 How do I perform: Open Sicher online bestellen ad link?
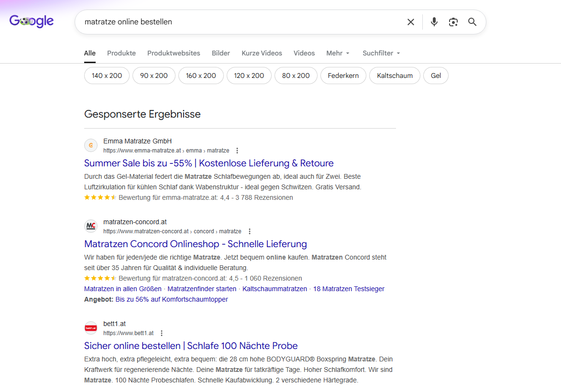click(x=191, y=346)
